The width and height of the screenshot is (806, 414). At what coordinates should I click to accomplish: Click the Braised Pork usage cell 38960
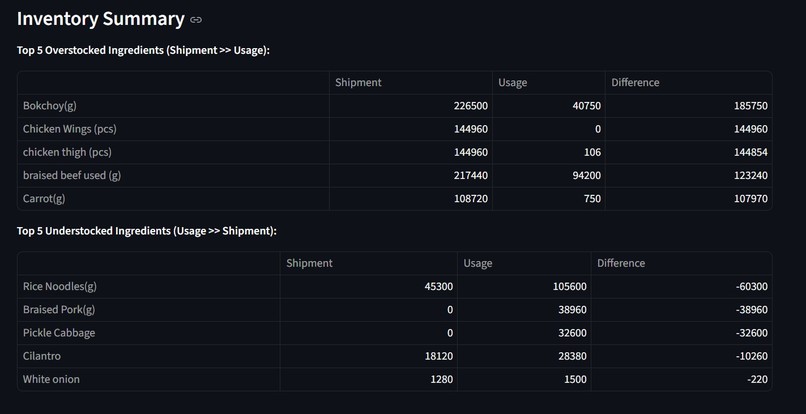click(524, 310)
